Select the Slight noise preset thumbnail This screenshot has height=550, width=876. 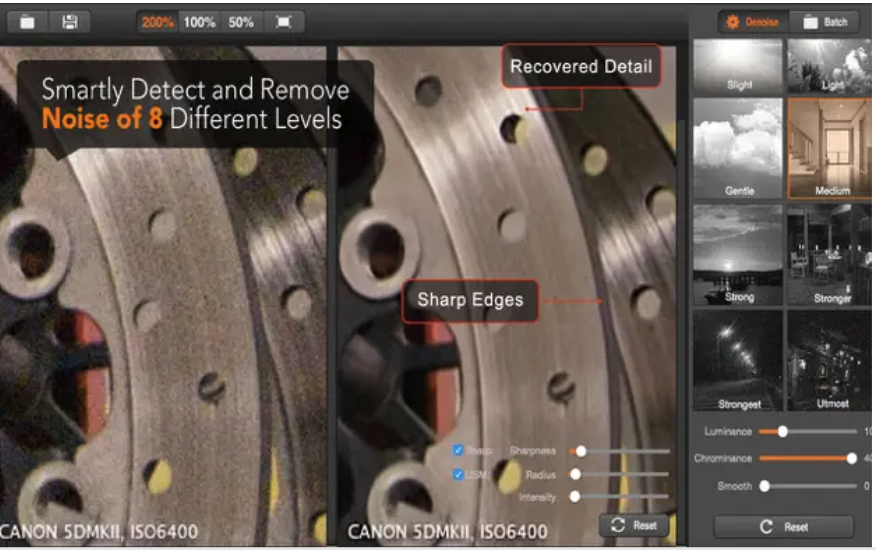tap(737, 66)
